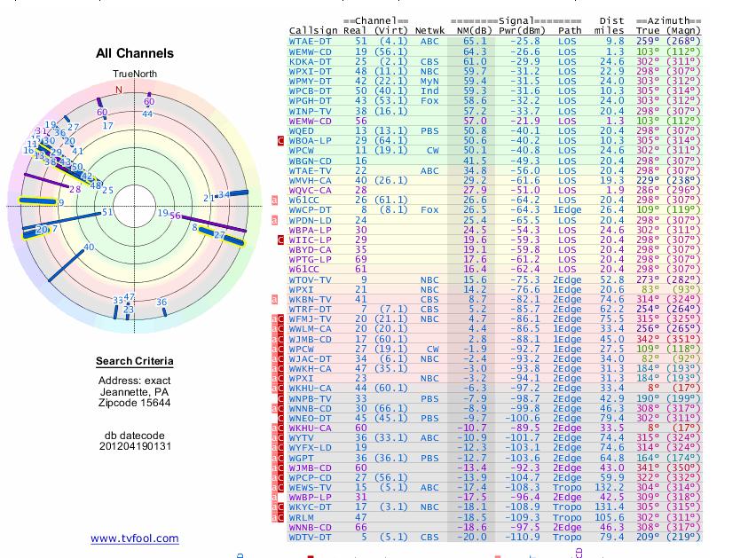Click the channel 51 label on radar plot

pyautogui.click(x=107, y=211)
